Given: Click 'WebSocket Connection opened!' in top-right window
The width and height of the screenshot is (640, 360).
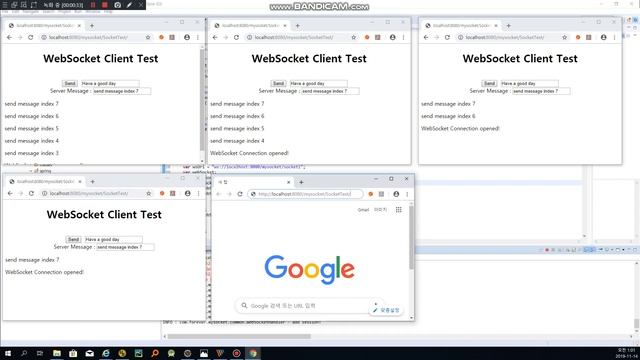Looking at the screenshot, I should (x=460, y=128).
